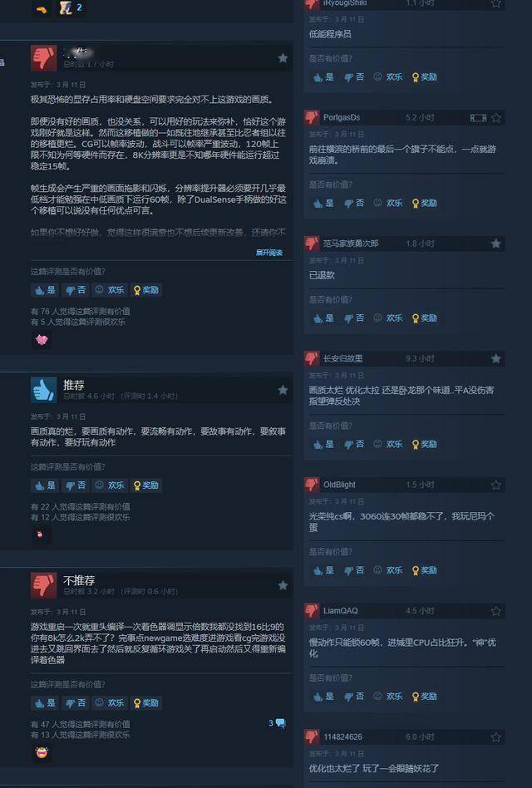This screenshot has width=532, height=788.
Task: Click 否 under the 不推荐 shader review
Action: [x=76, y=703]
